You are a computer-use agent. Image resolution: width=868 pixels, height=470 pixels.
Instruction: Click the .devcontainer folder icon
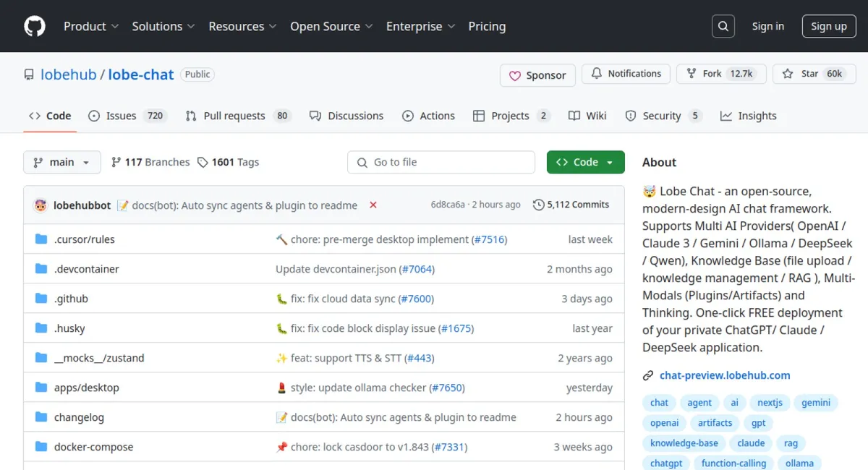(x=41, y=269)
